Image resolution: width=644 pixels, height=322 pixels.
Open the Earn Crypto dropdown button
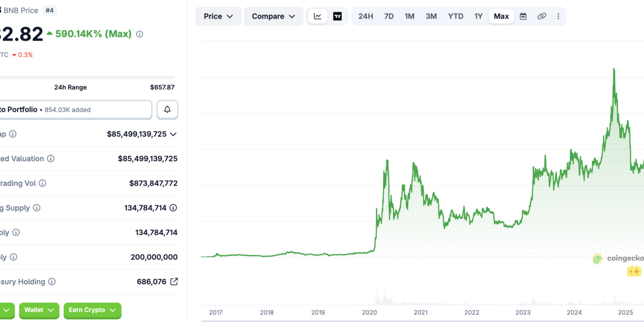(x=93, y=310)
